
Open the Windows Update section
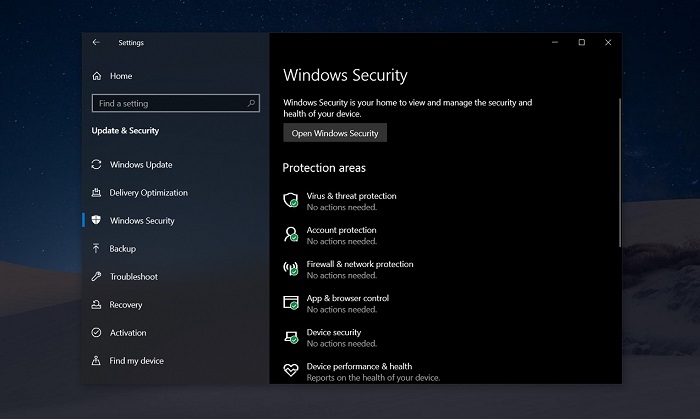click(140, 165)
